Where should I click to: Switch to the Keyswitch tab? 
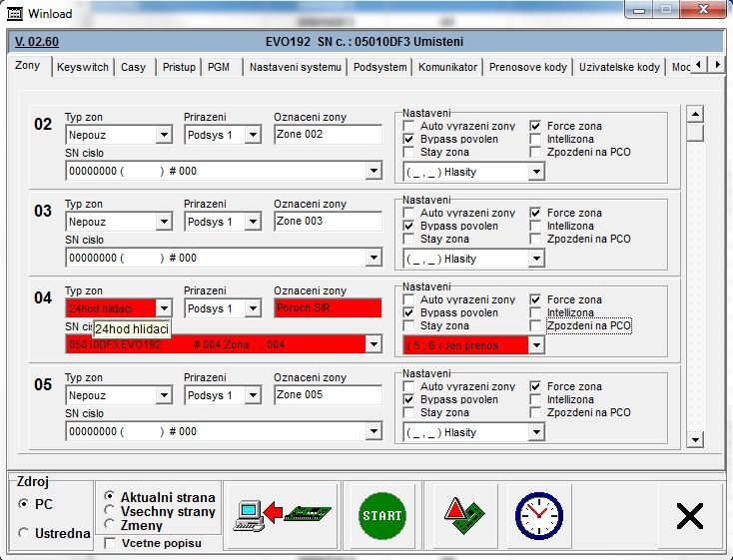coord(83,67)
